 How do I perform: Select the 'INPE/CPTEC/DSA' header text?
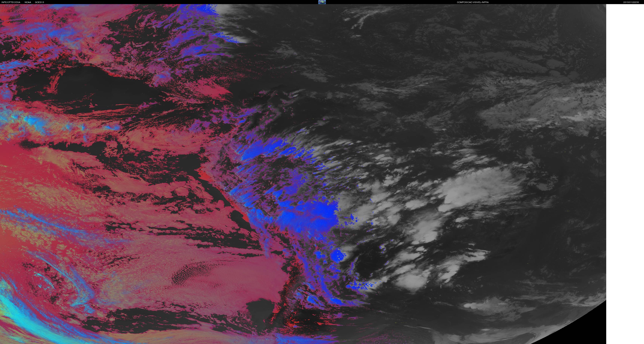(11, 2)
